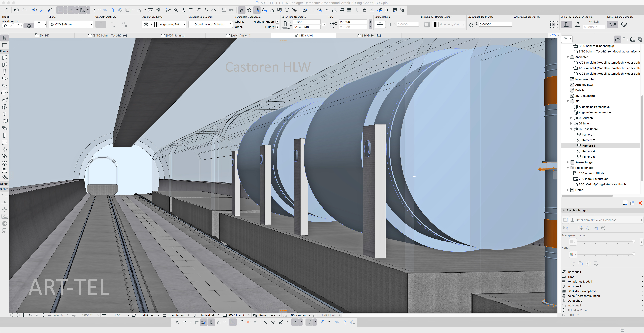Select Kamera 4 in the Navigator tree

588,151
